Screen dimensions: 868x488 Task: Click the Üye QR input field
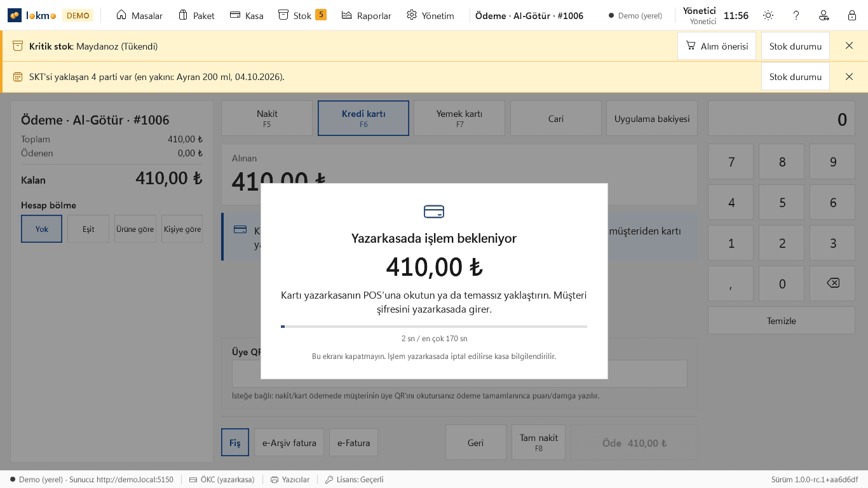pos(459,374)
